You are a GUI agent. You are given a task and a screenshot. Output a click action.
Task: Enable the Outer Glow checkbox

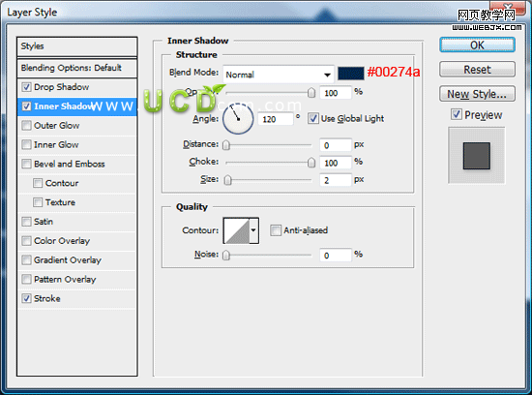coord(26,126)
